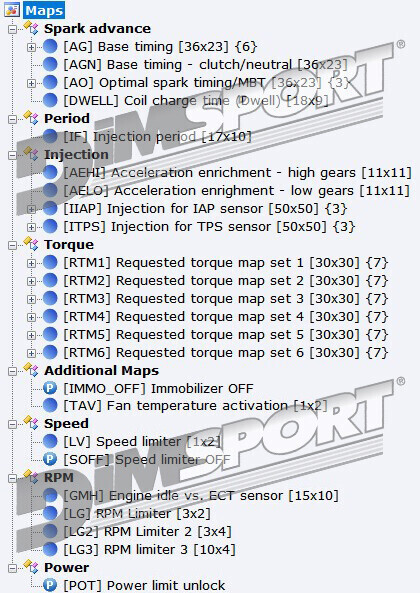Expand the [AO] Optimal spark timing node
Screen dimensions: 420x593
coord(31,84)
